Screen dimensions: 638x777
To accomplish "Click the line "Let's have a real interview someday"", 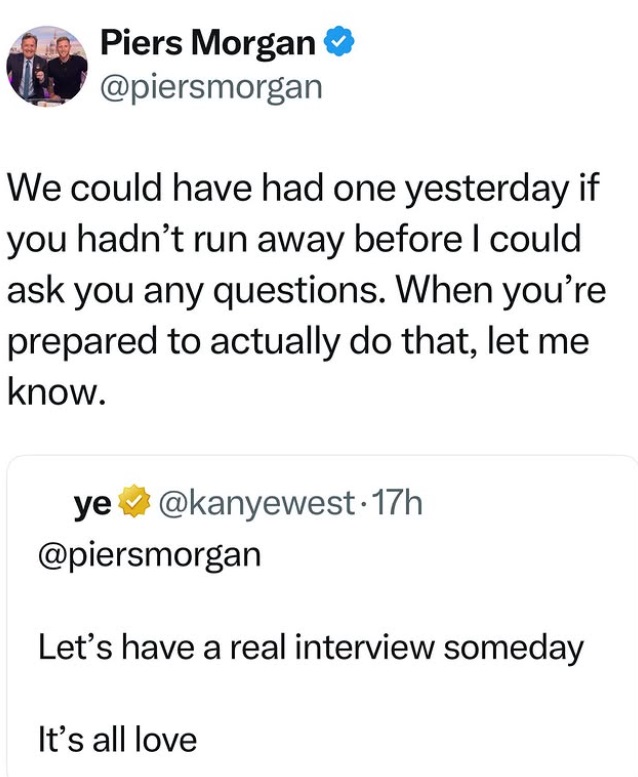I will coord(310,648).
